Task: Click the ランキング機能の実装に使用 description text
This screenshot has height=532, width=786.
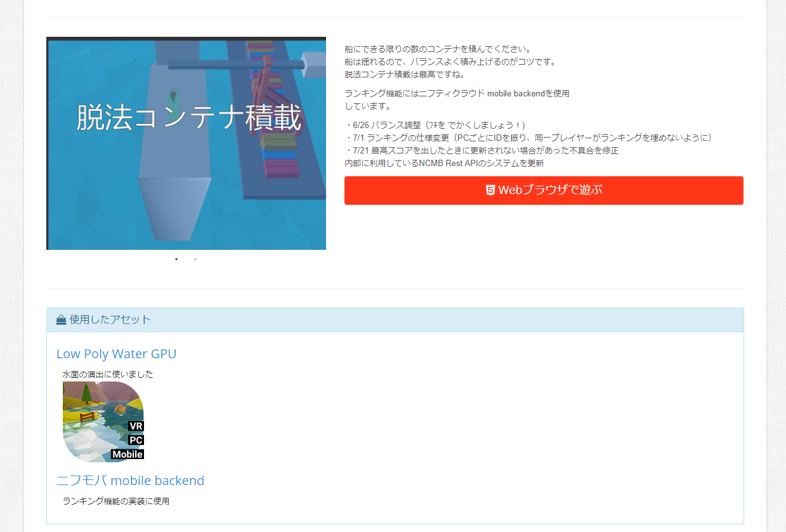Action: click(x=116, y=501)
